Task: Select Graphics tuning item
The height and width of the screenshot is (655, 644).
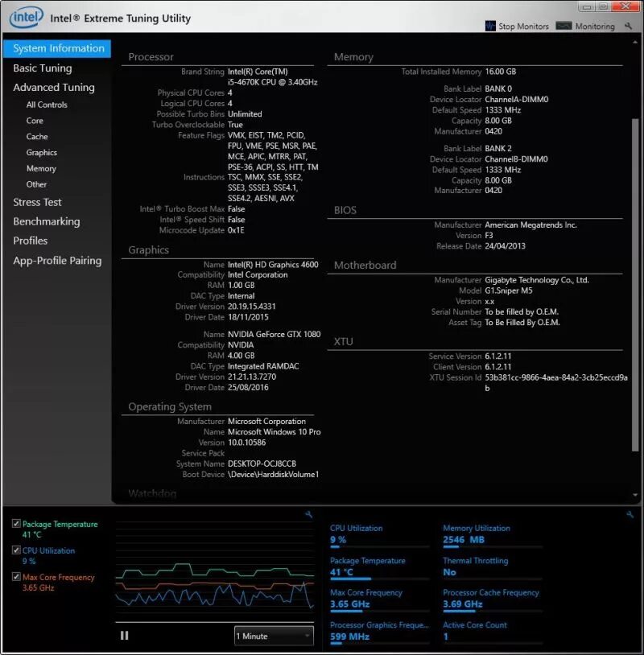Action: click(41, 152)
